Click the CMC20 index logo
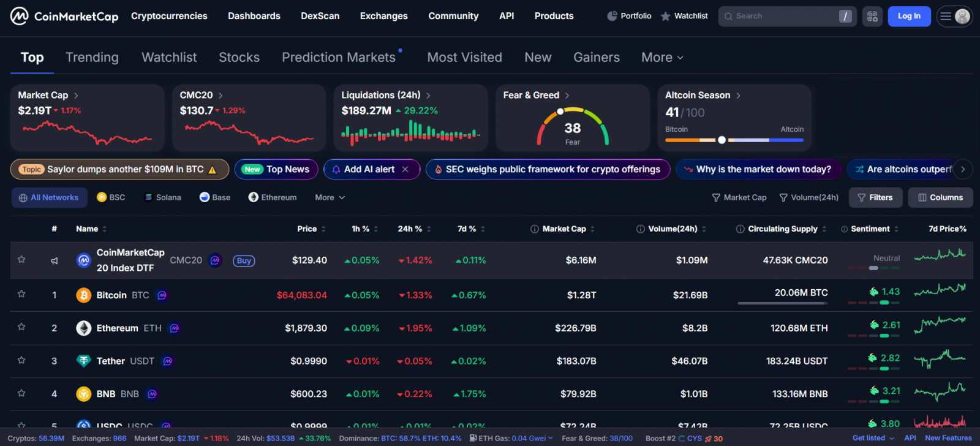 (x=84, y=260)
